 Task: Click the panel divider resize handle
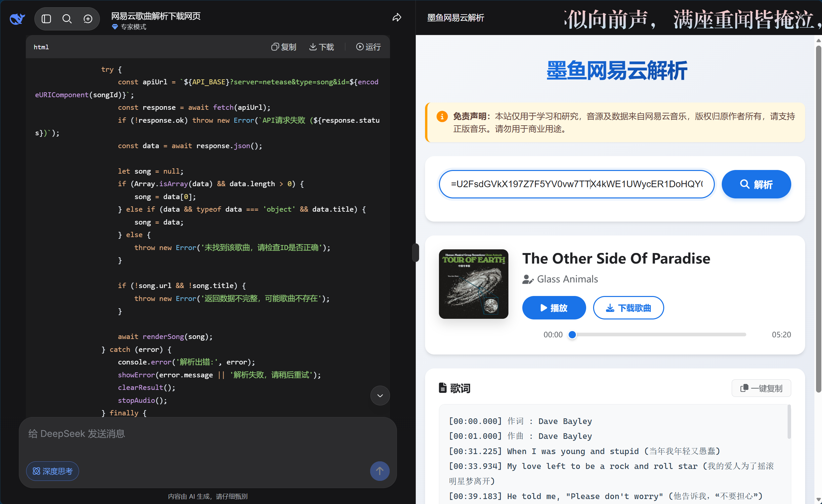[415, 253]
